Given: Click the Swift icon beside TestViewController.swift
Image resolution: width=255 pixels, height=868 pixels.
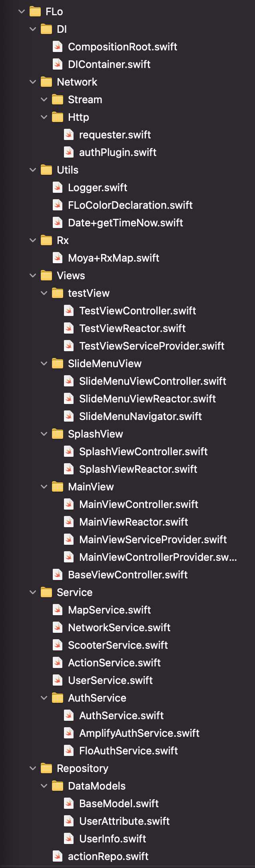Looking at the screenshot, I should coord(69,311).
